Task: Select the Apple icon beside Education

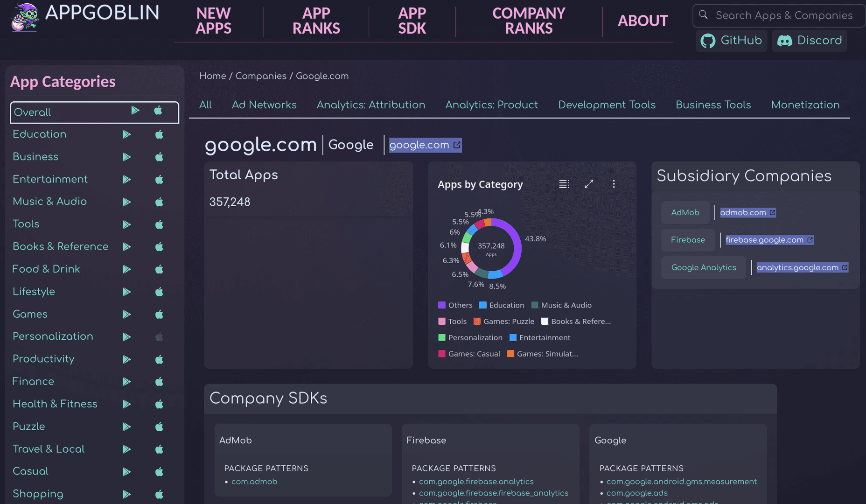Action: click(x=159, y=134)
